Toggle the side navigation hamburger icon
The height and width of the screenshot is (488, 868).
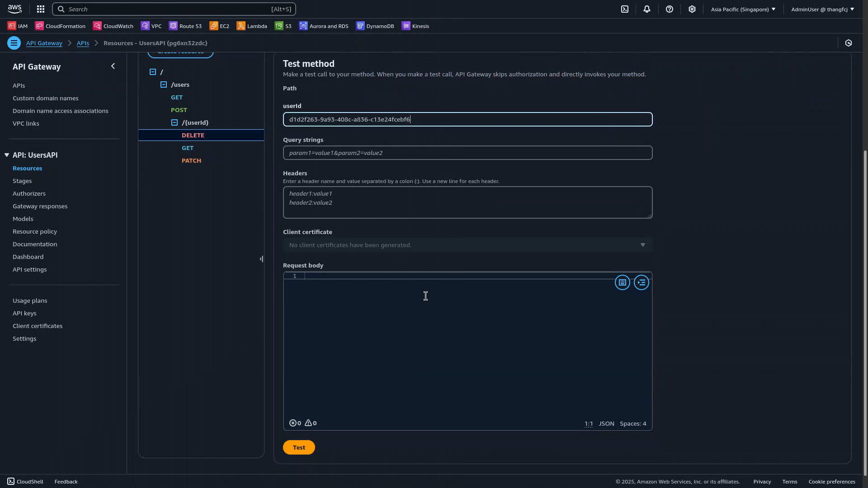click(x=14, y=43)
